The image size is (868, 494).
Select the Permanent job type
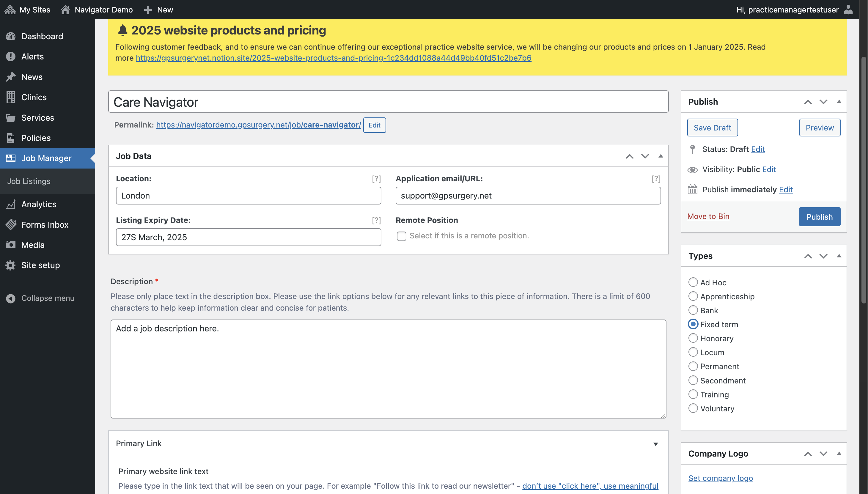[693, 366]
